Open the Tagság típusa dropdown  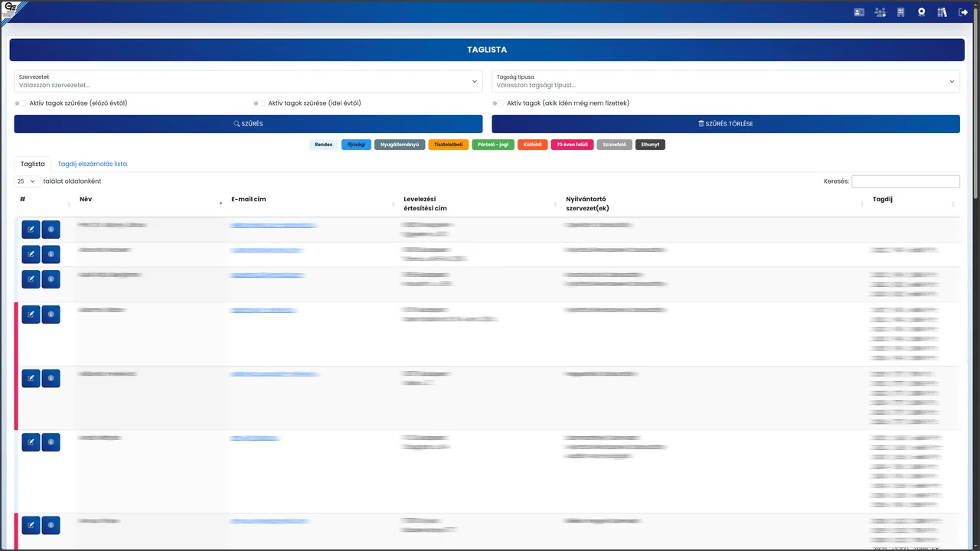[x=726, y=81]
